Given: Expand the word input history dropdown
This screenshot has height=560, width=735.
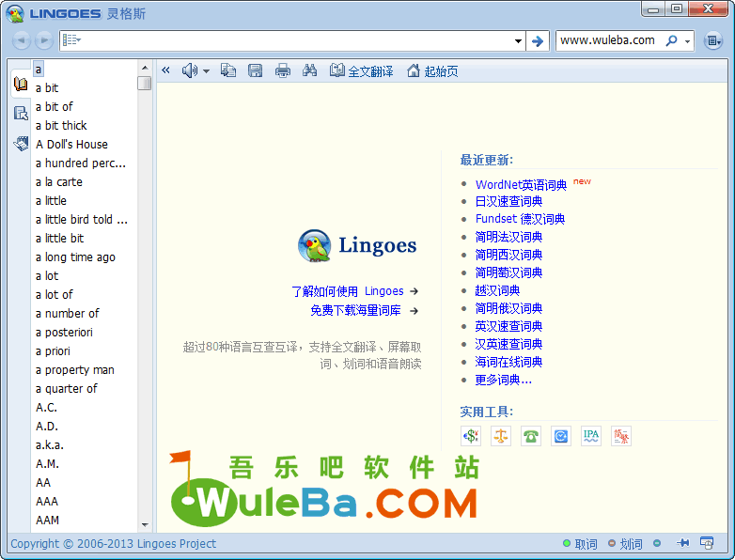Looking at the screenshot, I should pos(518,41).
